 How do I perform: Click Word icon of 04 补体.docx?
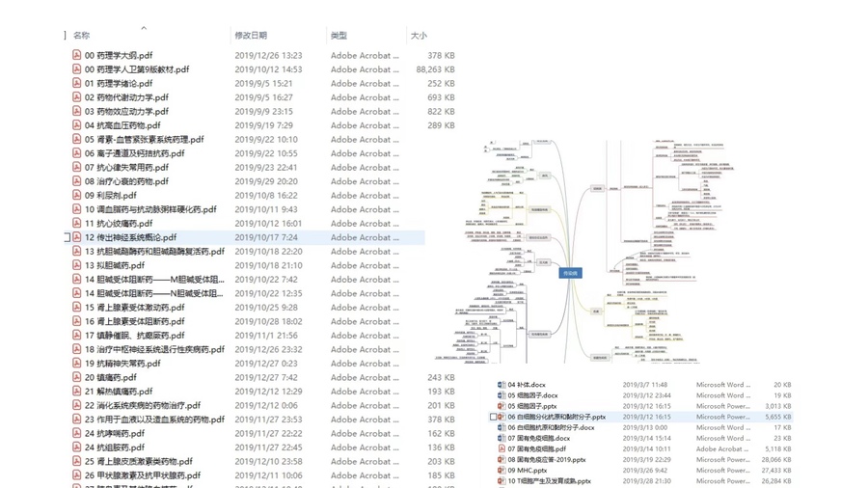pyautogui.click(x=502, y=385)
